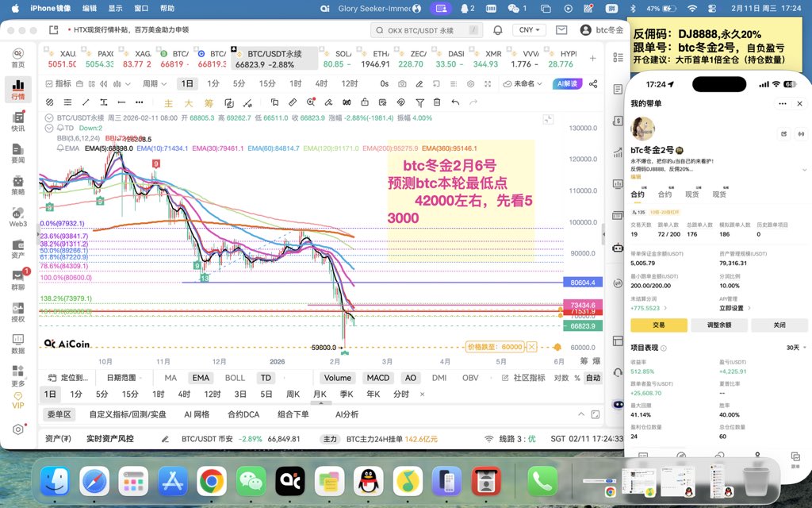This screenshot has height=508, width=812.
Task: Toggle the MACD indicator at the bottom bar
Action: pos(379,378)
